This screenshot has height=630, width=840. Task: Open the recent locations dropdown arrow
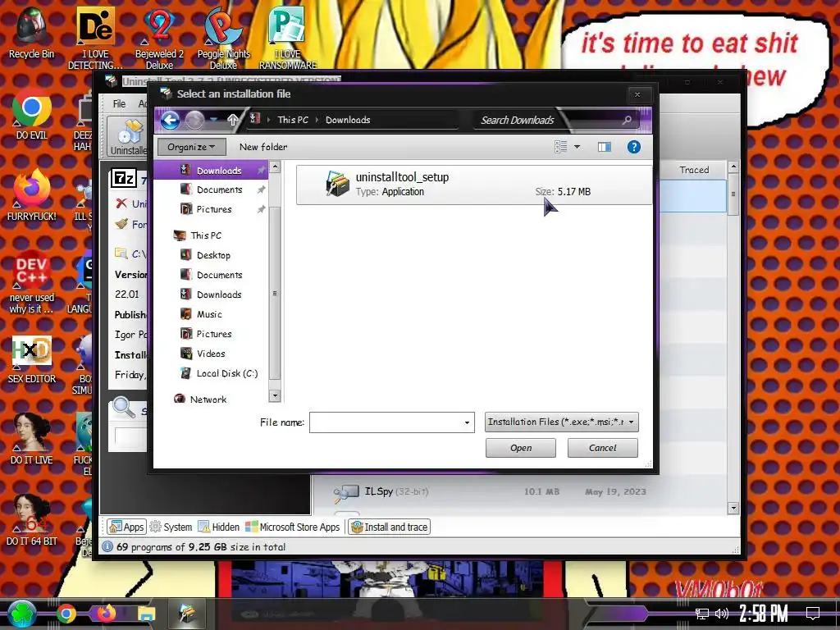pyautogui.click(x=214, y=120)
